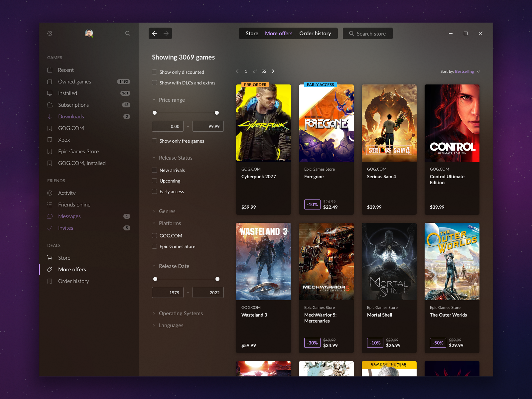Click magnifier icon in Search store
This screenshot has height=399, width=532.
351,33
